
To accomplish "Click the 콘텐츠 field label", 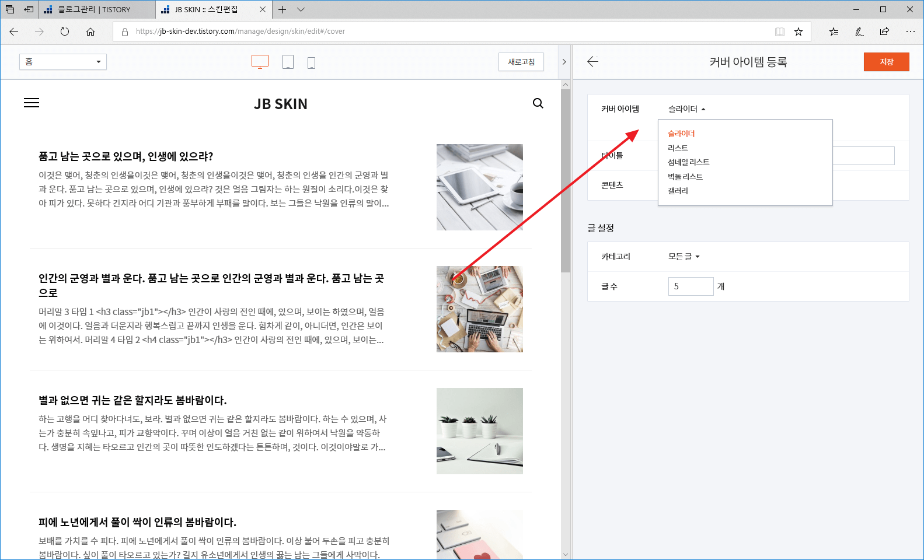I will pos(612,185).
